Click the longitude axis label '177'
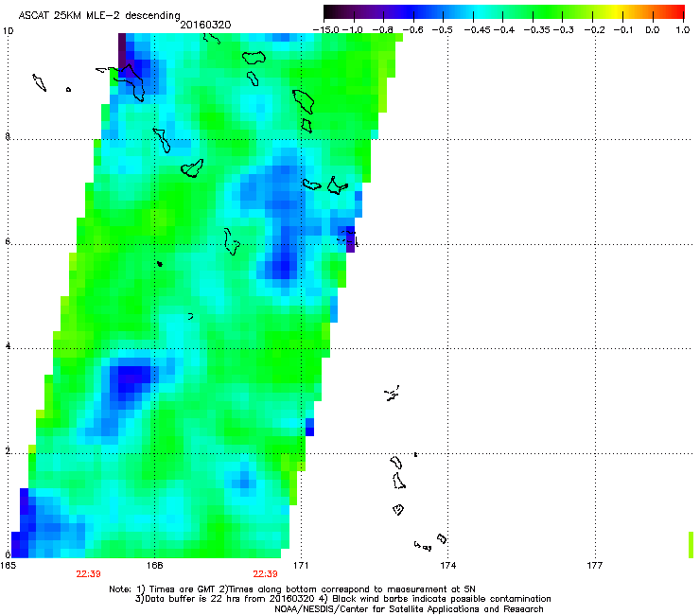Viewport: 700px width, 615px height. 594,566
